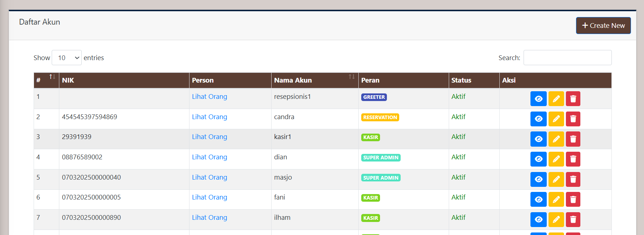Click the RESERVATION role badge
Screen dimensions: 644x235
coord(380,117)
